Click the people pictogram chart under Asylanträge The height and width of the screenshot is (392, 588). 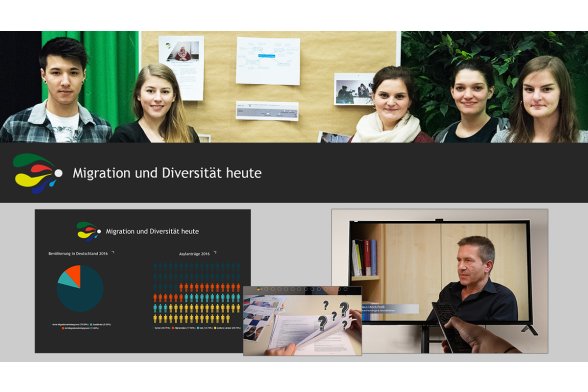click(197, 293)
